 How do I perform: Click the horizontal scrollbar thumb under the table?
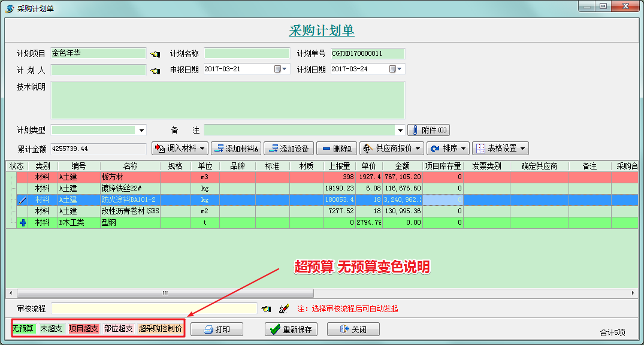165,293
